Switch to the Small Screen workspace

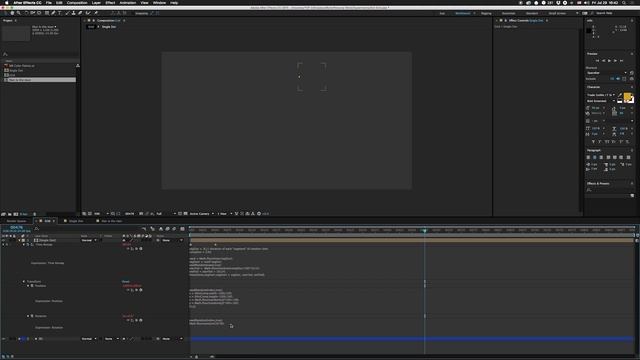[x=557, y=13]
